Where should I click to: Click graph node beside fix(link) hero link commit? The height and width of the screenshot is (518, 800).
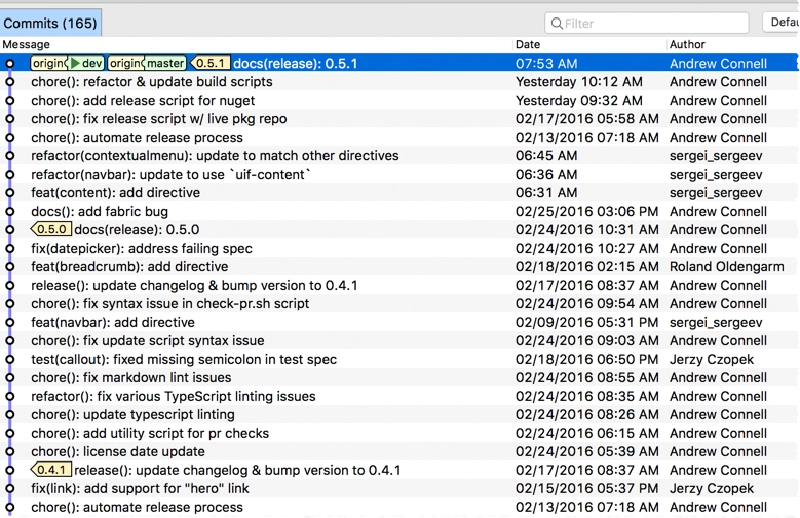(9, 489)
